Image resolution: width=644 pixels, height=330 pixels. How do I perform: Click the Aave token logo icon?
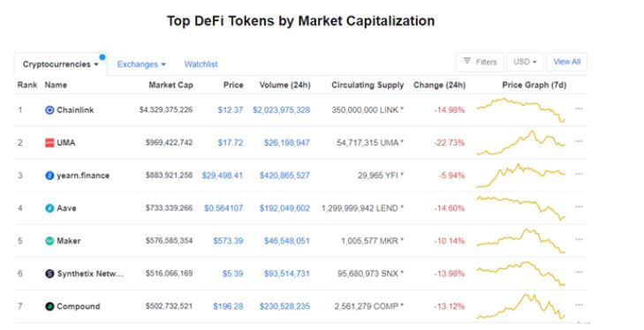click(x=49, y=208)
